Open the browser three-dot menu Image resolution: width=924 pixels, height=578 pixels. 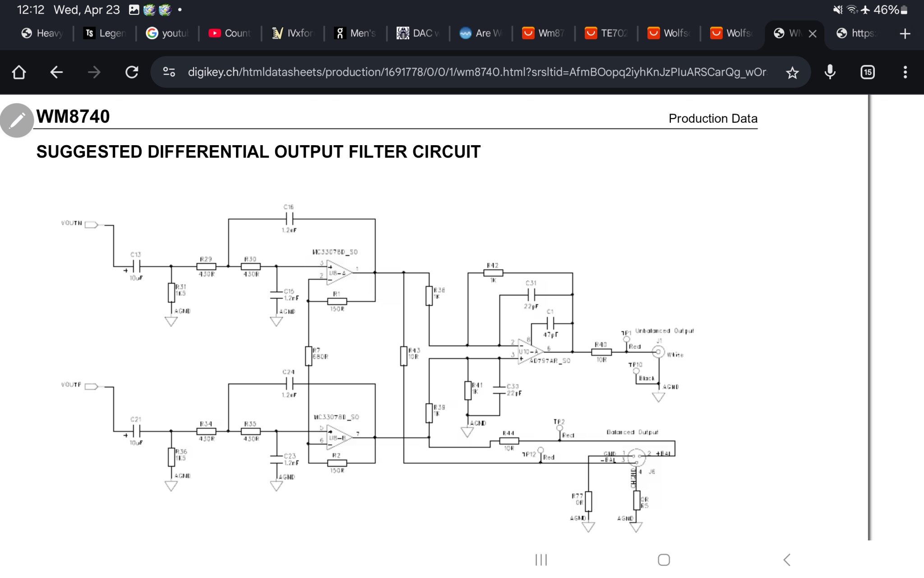(x=905, y=72)
